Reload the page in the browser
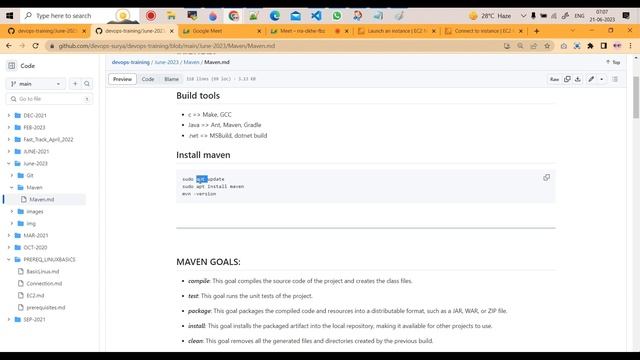This screenshot has height=360, width=640. coord(36,46)
